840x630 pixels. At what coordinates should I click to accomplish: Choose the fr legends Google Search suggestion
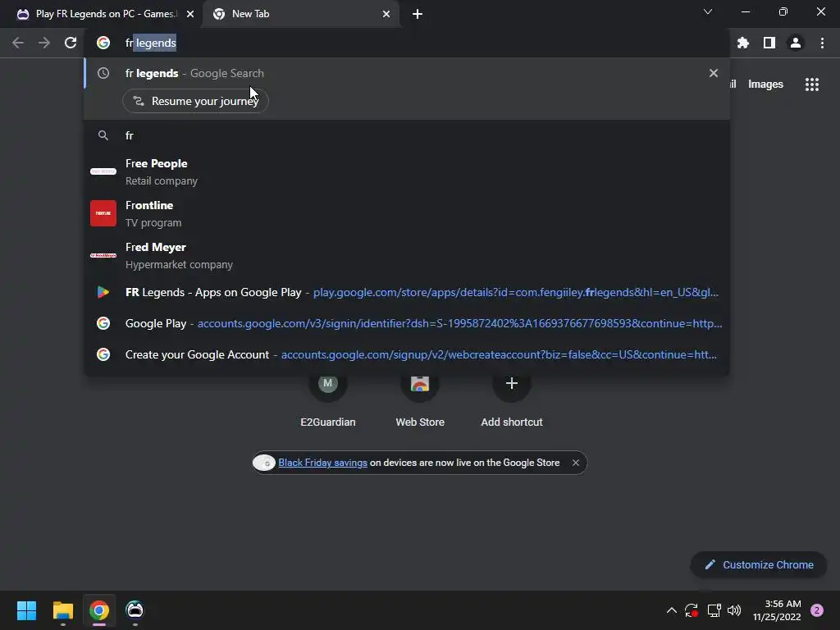[407, 73]
